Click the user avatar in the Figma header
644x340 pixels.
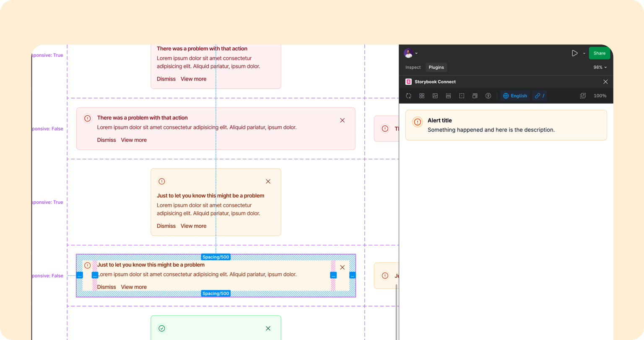408,53
